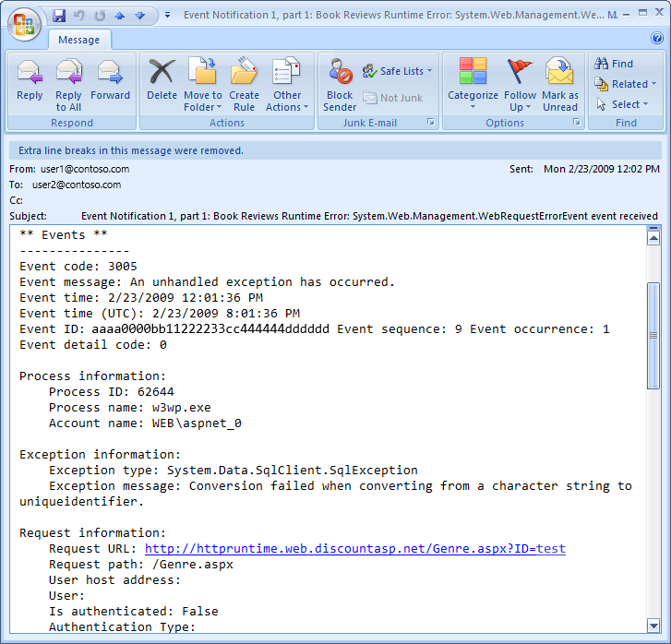Image resolution: width=671 pixels, height=644 pixels.
Task: Block the sender of this email
Action: (x=340, y=85)
